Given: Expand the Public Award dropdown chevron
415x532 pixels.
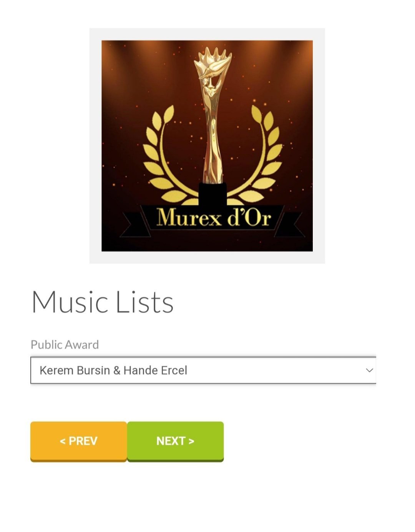Looking at the screenshot, I should (369, 370).
